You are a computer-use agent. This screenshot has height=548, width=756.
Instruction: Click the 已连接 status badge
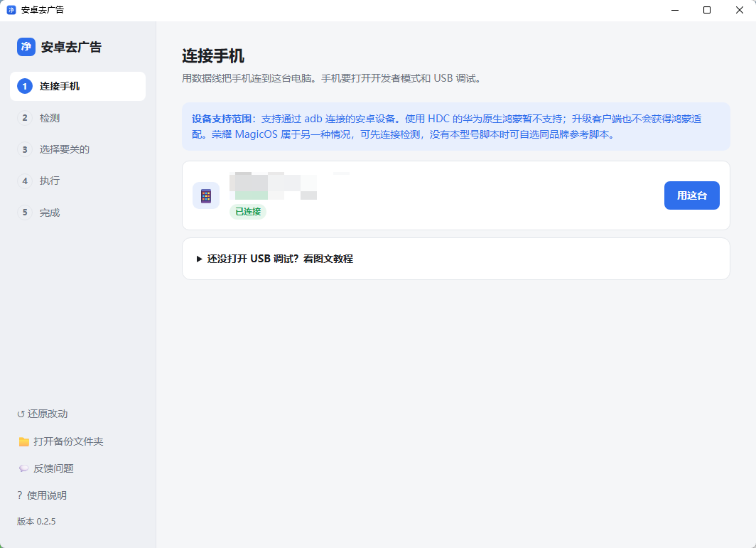[248, 212]
